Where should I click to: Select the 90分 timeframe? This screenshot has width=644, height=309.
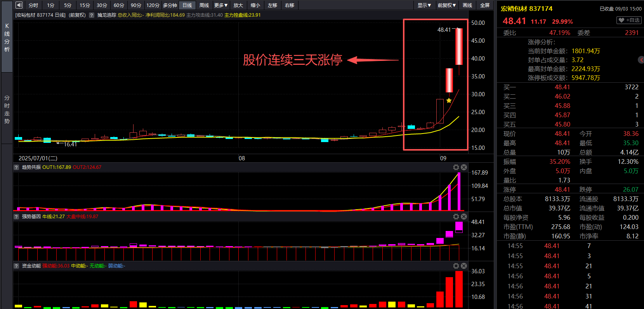pyautogui.click(x=136, y=5)
